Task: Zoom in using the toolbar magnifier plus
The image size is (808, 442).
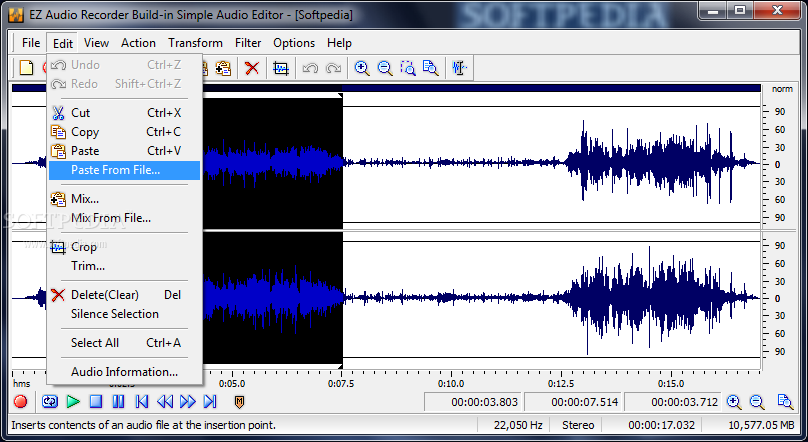Action: 362,67
